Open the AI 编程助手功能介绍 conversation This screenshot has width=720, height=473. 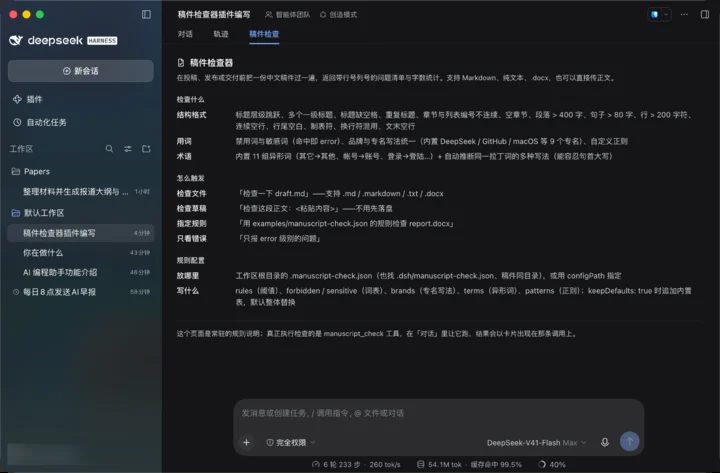pyautogui.click(x=81, y=272)
